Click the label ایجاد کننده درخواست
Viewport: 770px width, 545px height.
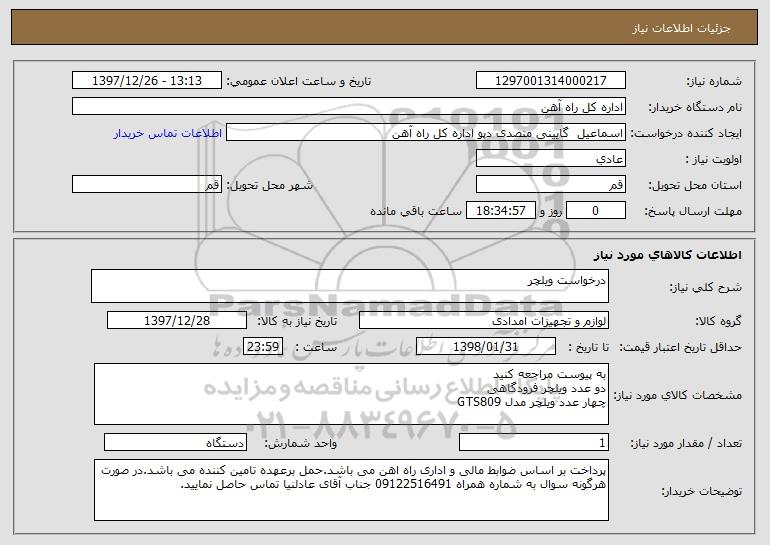coord(686,133)
